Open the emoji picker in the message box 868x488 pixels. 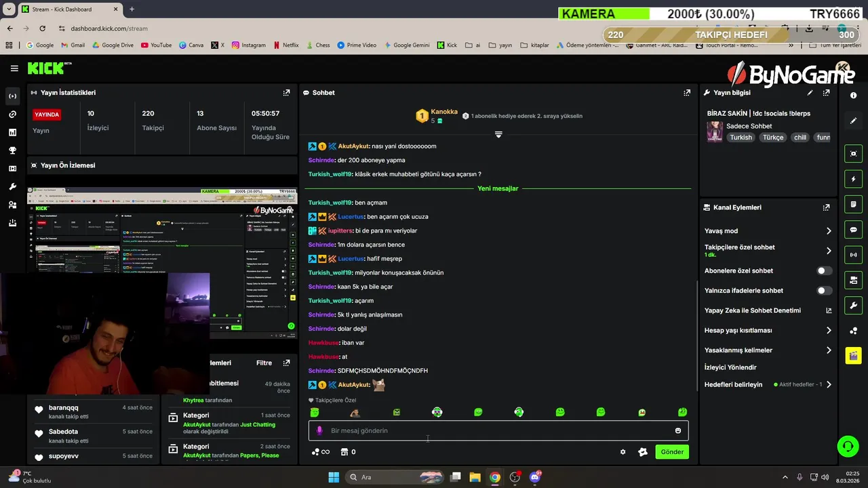pyautogui.click(x=678, y=430)
